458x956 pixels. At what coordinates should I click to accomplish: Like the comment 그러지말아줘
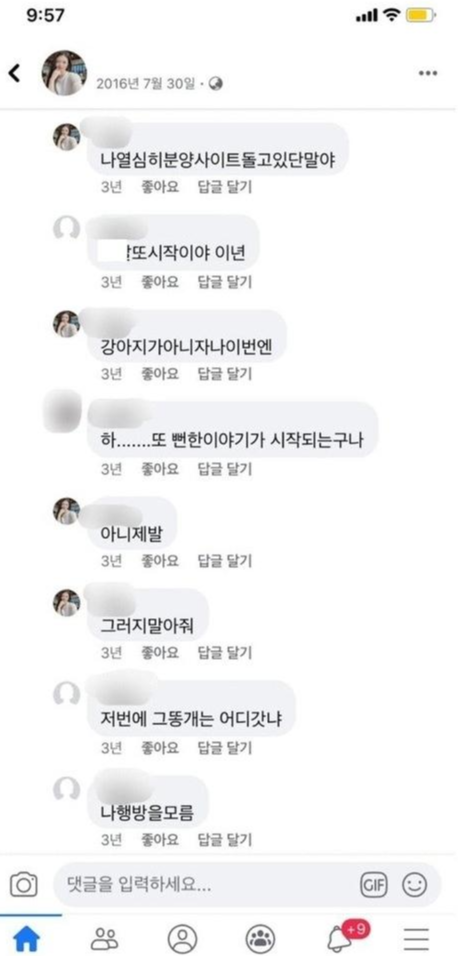tap(160, 653)
